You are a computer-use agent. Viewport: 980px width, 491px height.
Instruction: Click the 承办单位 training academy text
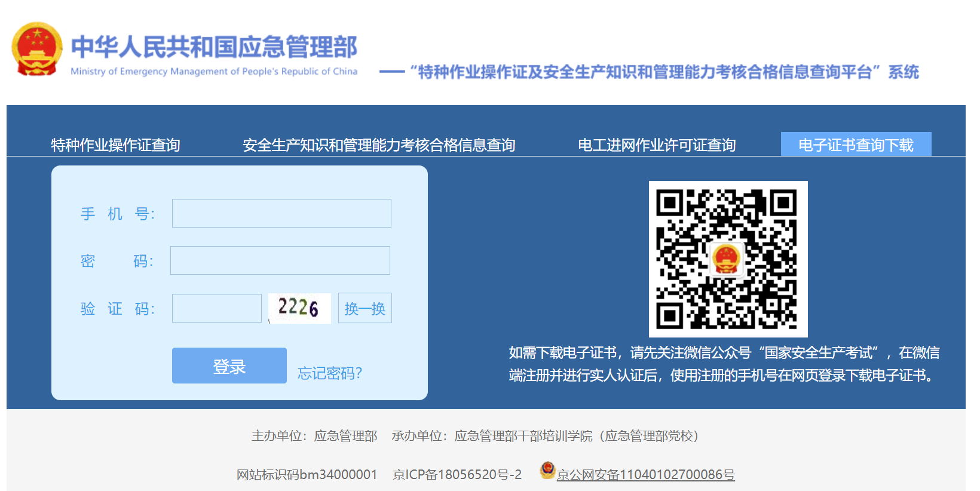pos(546,436)
